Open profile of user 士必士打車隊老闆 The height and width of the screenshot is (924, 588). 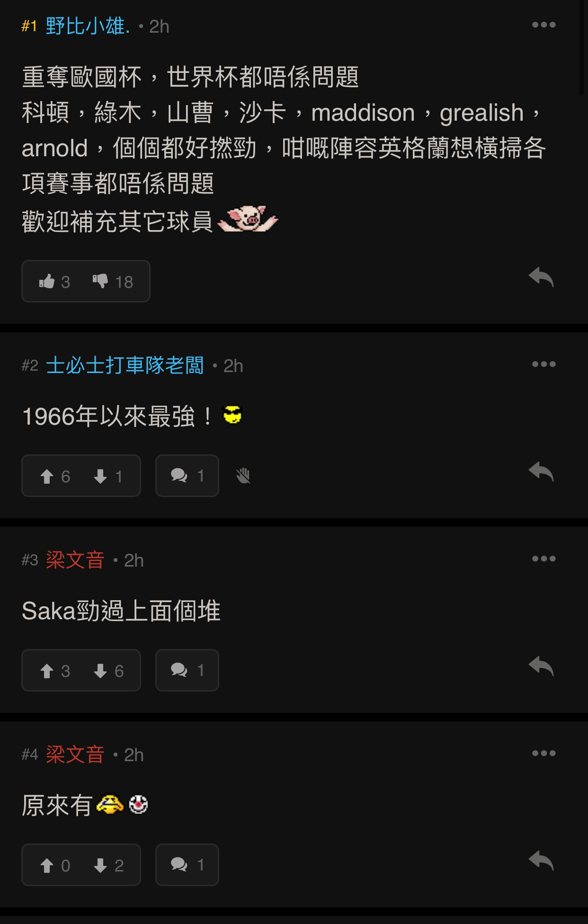[x=125, y=365]
